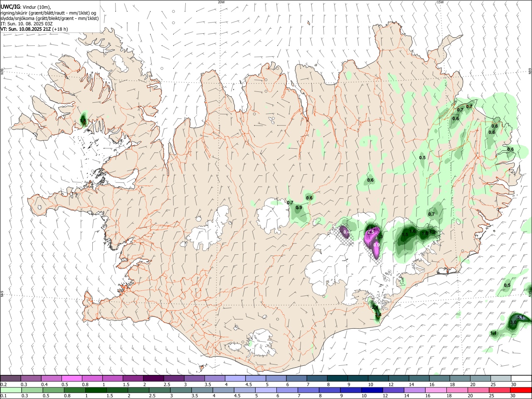Click the slydda/snjókoma legend description line
Image resolution: width=532 pixels, height=399 pixels.
click(49, 18)
